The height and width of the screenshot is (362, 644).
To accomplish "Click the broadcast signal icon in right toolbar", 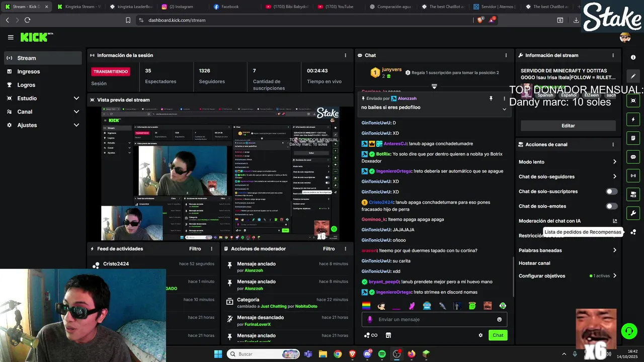I will pos(633,175).
